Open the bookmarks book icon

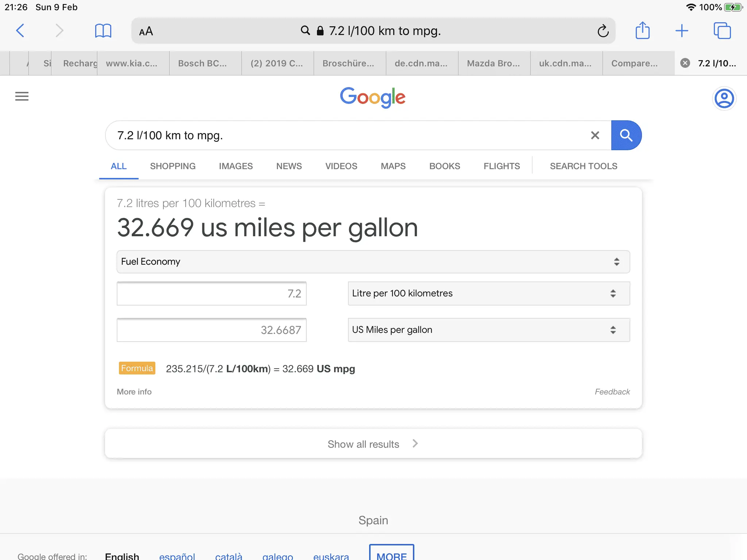pyautogui.click(x=103, y=31)
